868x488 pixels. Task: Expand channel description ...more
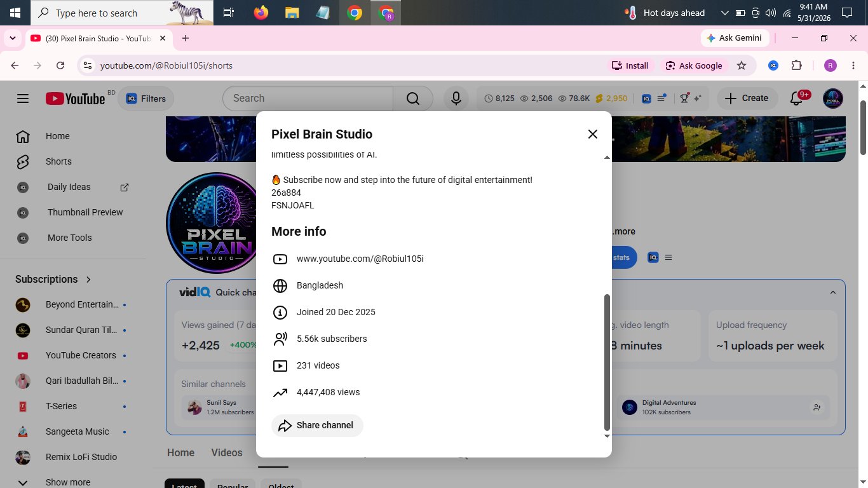coord(623,231)
